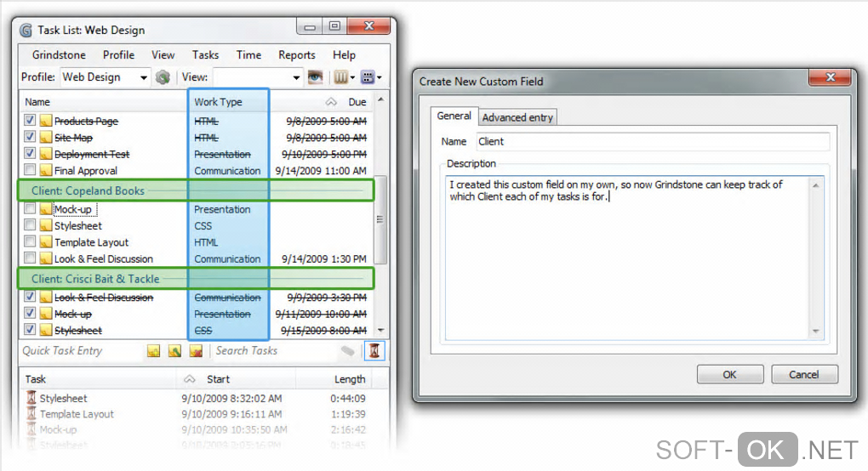Click the hourglass icon of the 8:32:02 AM entry

31,398
